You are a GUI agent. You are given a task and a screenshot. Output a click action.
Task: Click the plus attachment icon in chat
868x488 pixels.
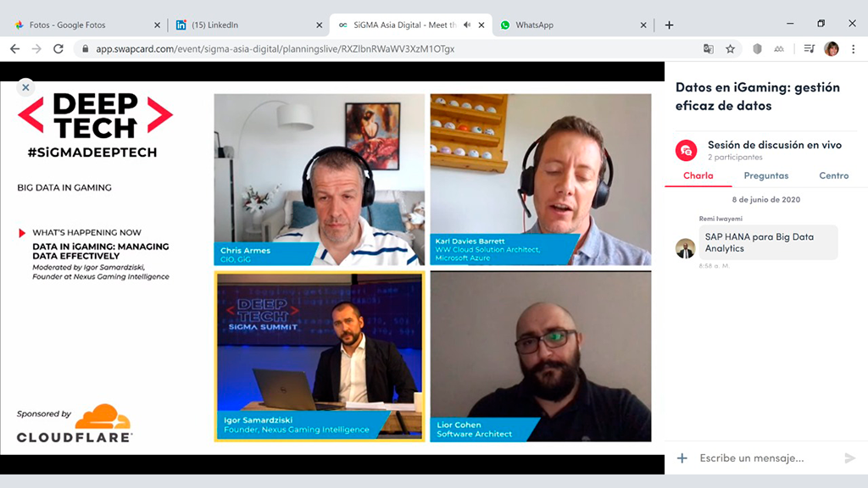pyautogui.click(x=682, y=458)
